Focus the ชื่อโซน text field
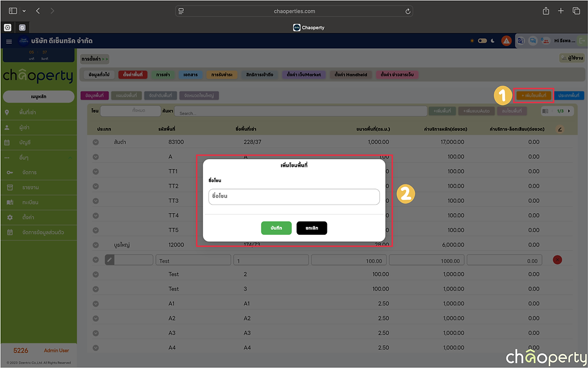 294,196
